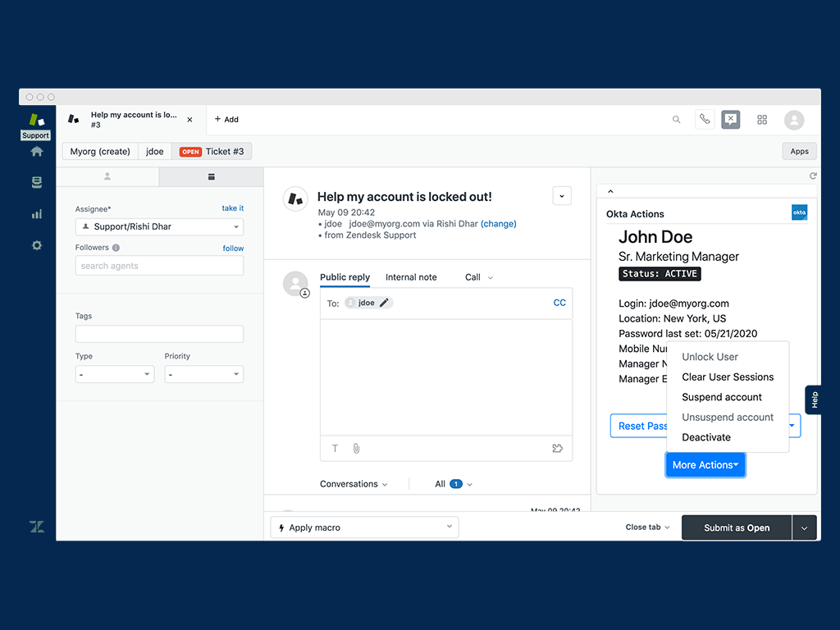The height and width of the screenshot is (630, 840).
Task: Open the Zendesk products grid icon
Action: click(762, 120)
